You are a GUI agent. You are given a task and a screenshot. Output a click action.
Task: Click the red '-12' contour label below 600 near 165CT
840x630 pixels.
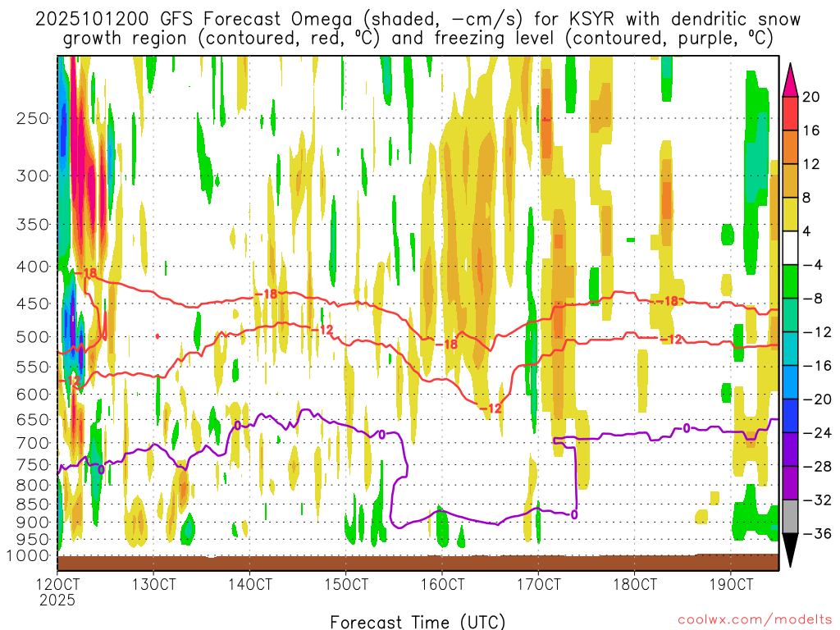(491, 409)
